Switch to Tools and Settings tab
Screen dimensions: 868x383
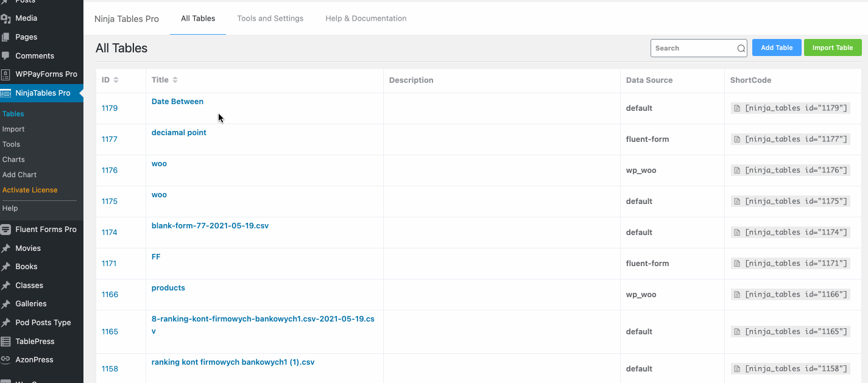point(270,18)
